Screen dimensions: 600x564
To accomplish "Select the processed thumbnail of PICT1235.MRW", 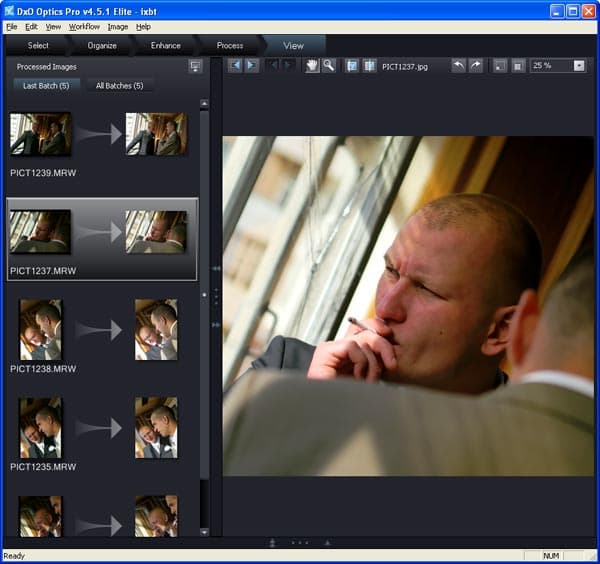I will [x=156, y=428].
